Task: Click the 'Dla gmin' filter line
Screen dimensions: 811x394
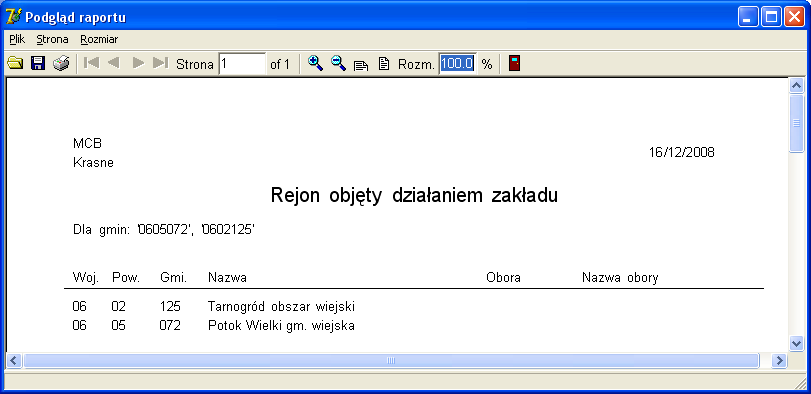Action: (x=164, y=229)
